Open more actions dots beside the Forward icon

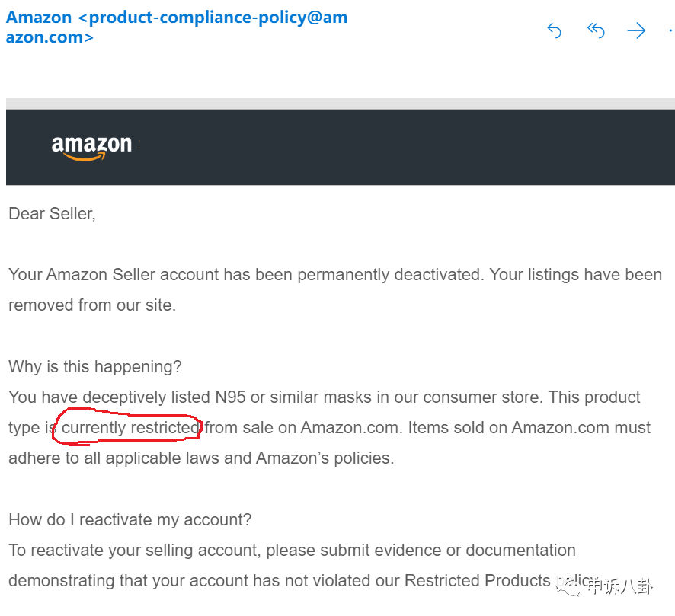671,30
